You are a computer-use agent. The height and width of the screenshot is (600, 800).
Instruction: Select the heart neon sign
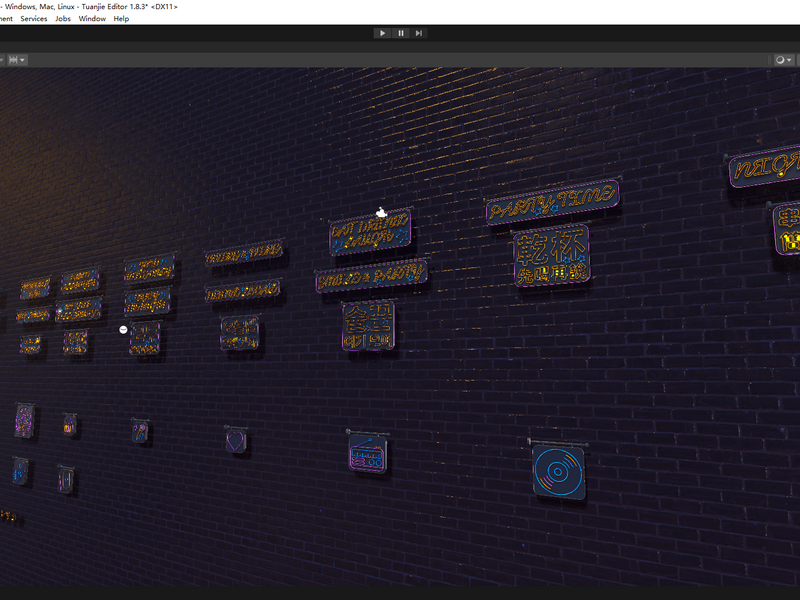[x=236, y=441]
